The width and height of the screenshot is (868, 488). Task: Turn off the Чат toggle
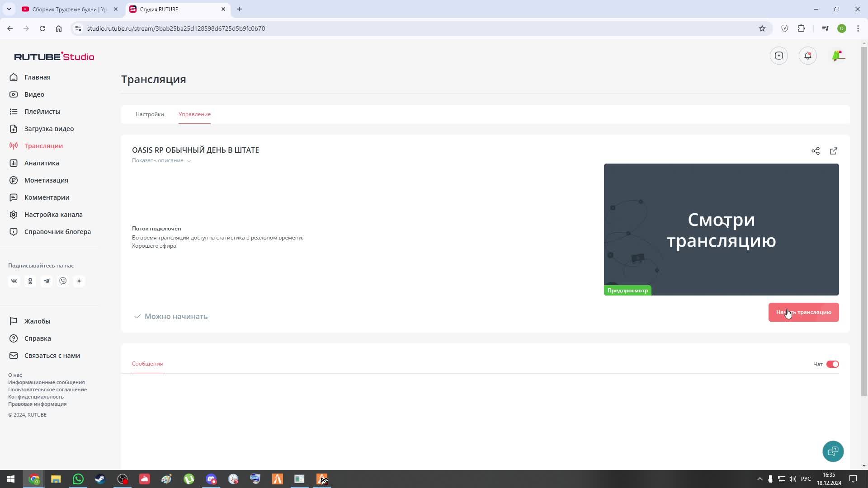click(832, 364)
